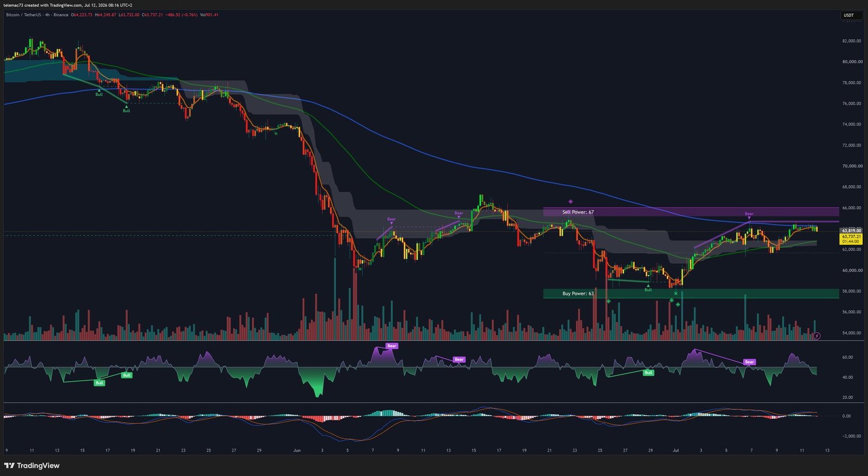This screenshot has height=476, width=868.
Task: Open the USDT currency selector
Action: (848, 15)
